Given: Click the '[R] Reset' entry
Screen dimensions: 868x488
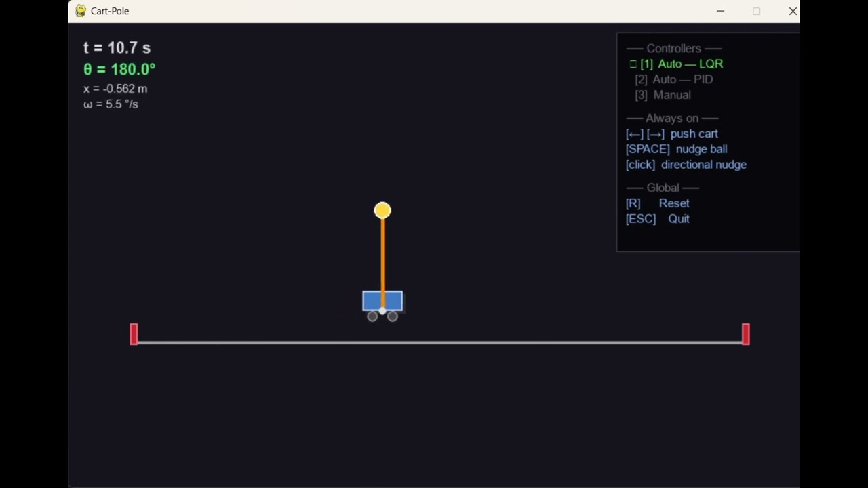Looking at the screenshot, I should point(658,203).
